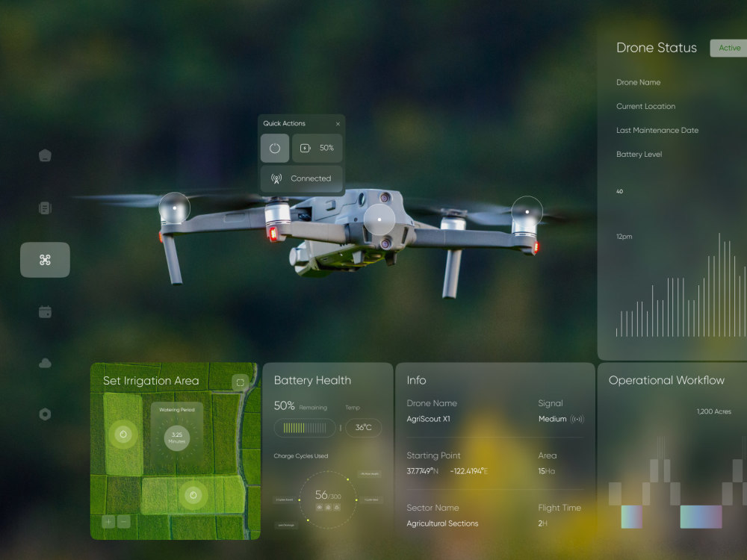Screen dimensions: 747x560
Task: Open the weather cloud icon in the sidebar
Action: (x=45, y=364)
